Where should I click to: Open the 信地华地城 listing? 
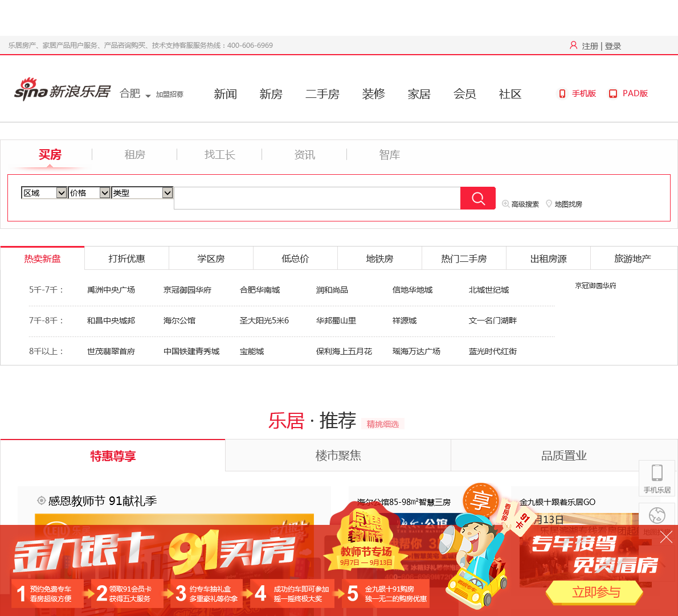412,290
